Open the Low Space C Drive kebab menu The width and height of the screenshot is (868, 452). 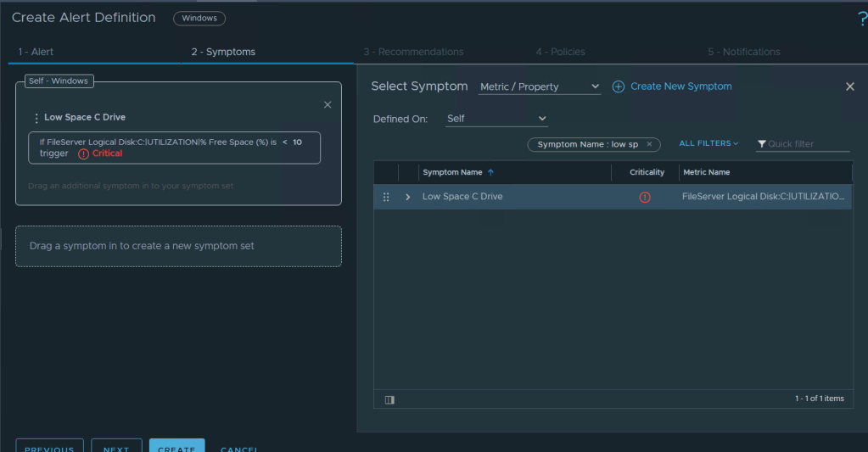36,119
